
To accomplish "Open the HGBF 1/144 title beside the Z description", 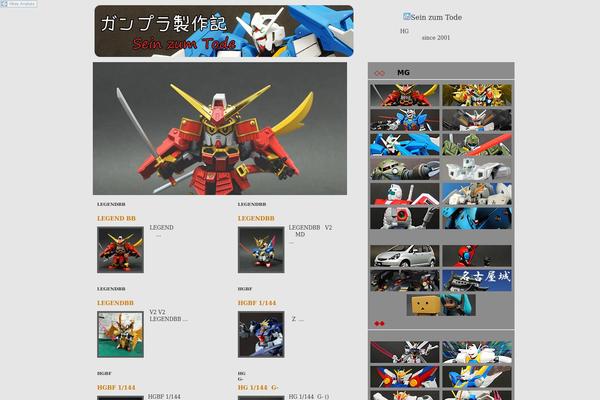I will pos(257,303).
